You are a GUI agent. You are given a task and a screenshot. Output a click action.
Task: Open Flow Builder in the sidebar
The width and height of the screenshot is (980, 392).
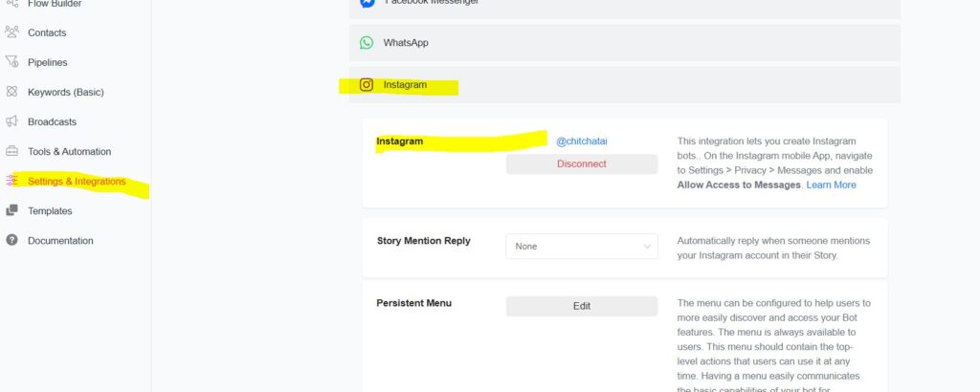pyautogui.click(x=55, y=4)
